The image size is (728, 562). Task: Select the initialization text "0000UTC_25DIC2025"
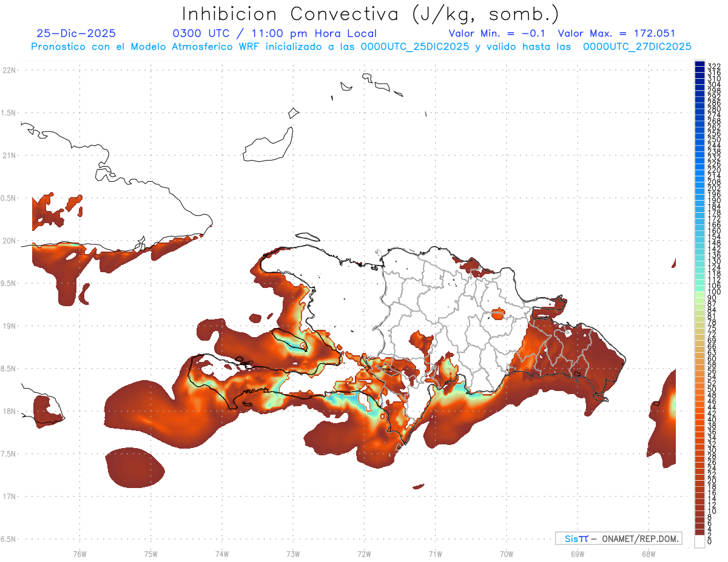[414, 47]
